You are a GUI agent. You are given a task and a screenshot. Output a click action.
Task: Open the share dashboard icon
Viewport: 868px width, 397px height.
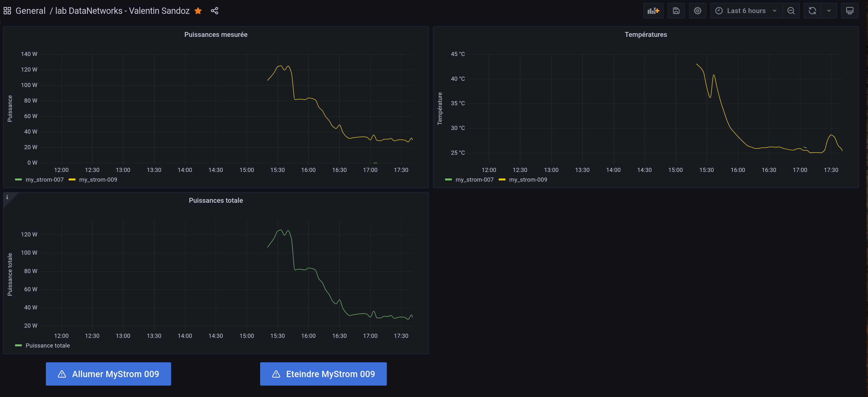[x=214, y=11]
